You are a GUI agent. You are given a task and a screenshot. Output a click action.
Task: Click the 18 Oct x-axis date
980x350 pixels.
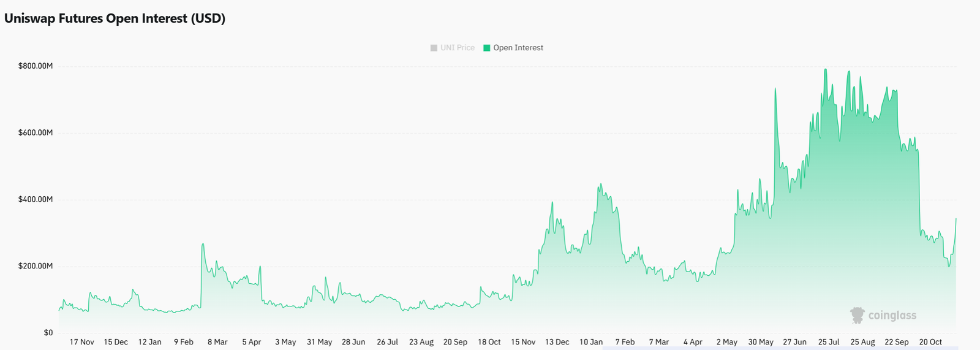coord(489,342)
